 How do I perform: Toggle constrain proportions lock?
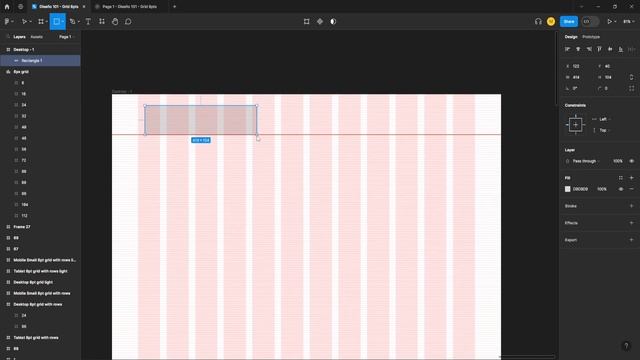pyautogui.click(x=631, y=77)
